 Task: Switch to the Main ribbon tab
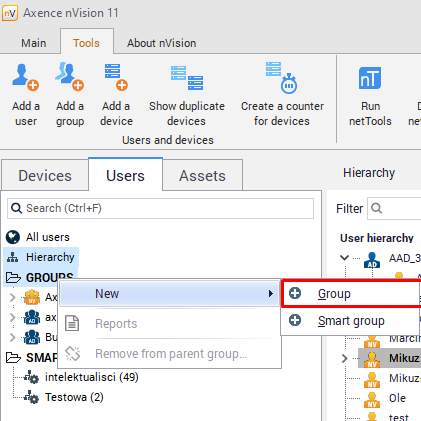click(x=34, y=43)
